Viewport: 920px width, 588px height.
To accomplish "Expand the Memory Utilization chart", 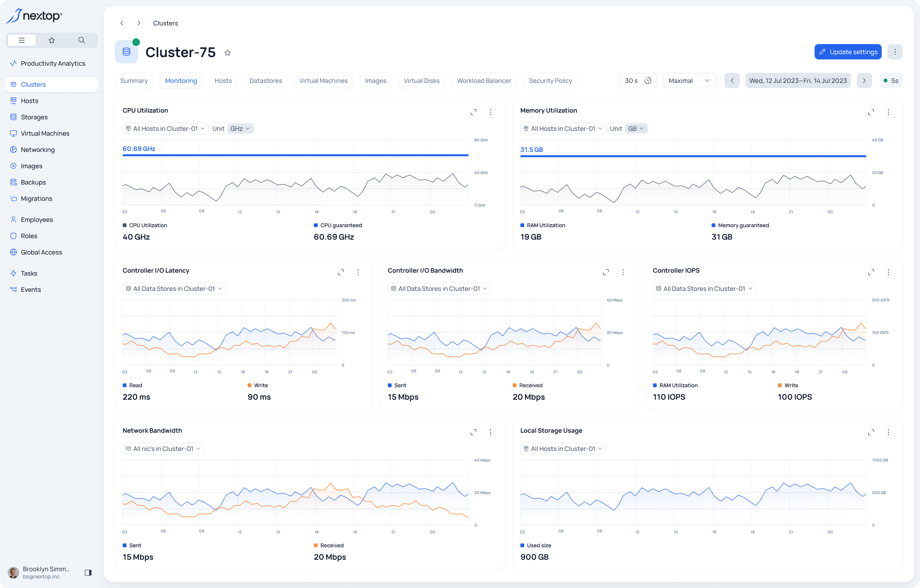I will coord(871,112).
